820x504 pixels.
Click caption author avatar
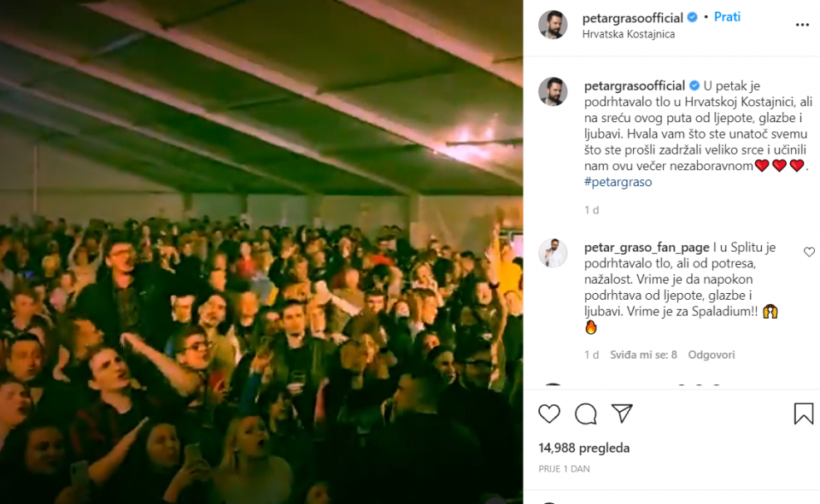553,91
